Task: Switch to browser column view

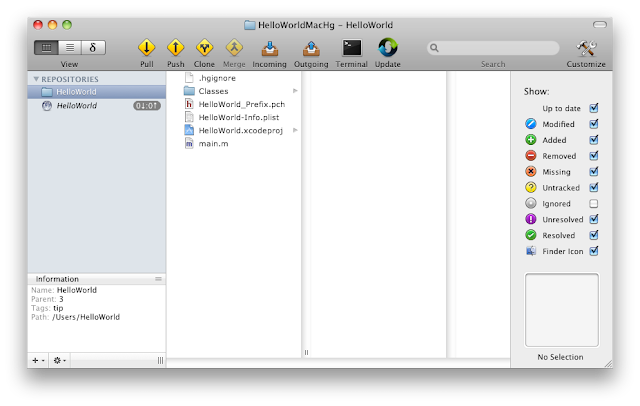Action: click(46, 48)
